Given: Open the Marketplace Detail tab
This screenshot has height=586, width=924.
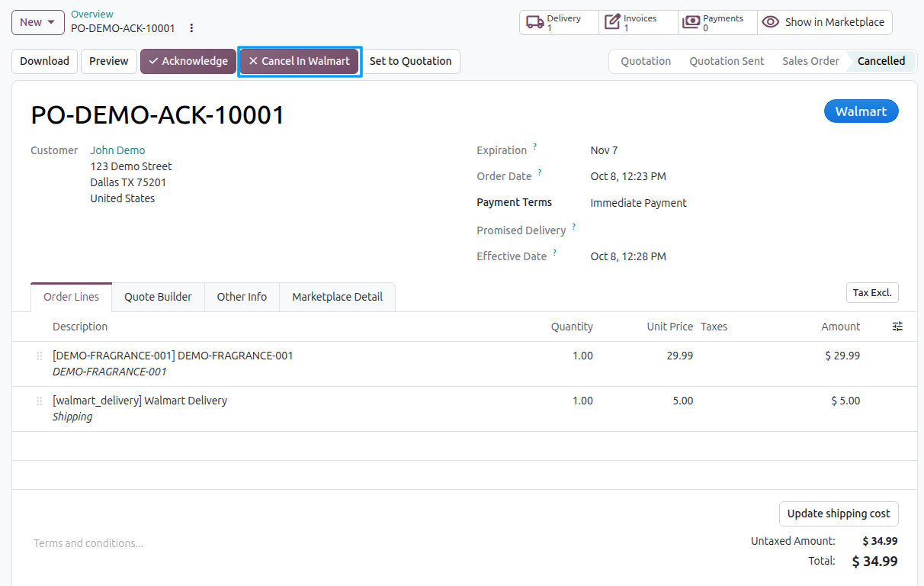Looking at the screenshot, I should tap(338, 297).
